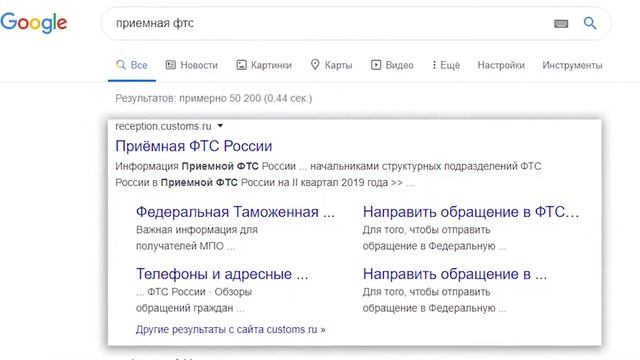Click the blue search magnifier button
640x360 pixels.
pyautogui.click(x=590, y=23)
